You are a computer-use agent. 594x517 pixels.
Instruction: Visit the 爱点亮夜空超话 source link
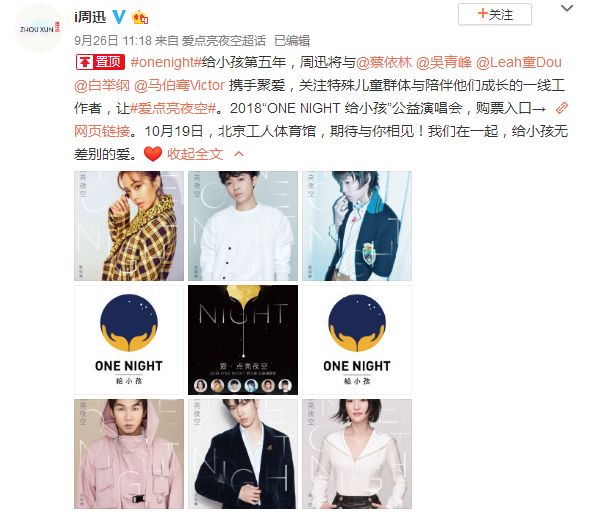pos(224,41)
